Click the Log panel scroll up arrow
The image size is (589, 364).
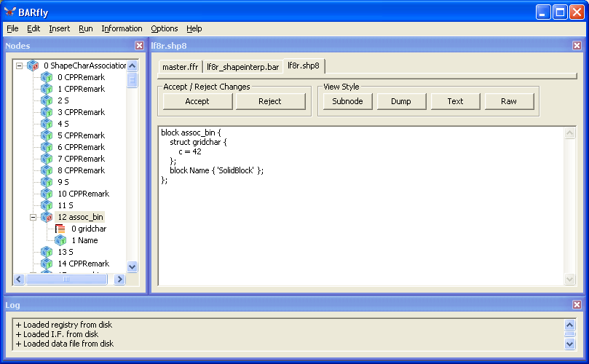[570, 325]
